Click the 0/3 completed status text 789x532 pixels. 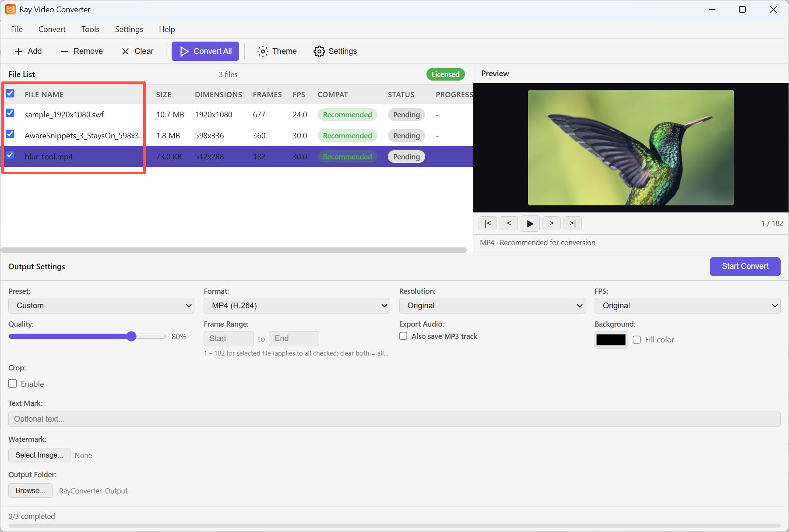[x=32, y=516]
